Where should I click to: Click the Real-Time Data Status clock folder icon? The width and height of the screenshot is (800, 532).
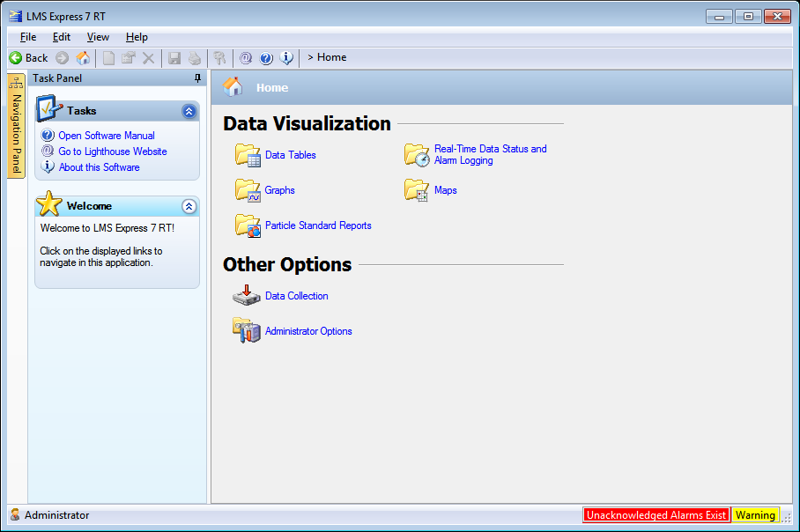[x=417, y=155]
